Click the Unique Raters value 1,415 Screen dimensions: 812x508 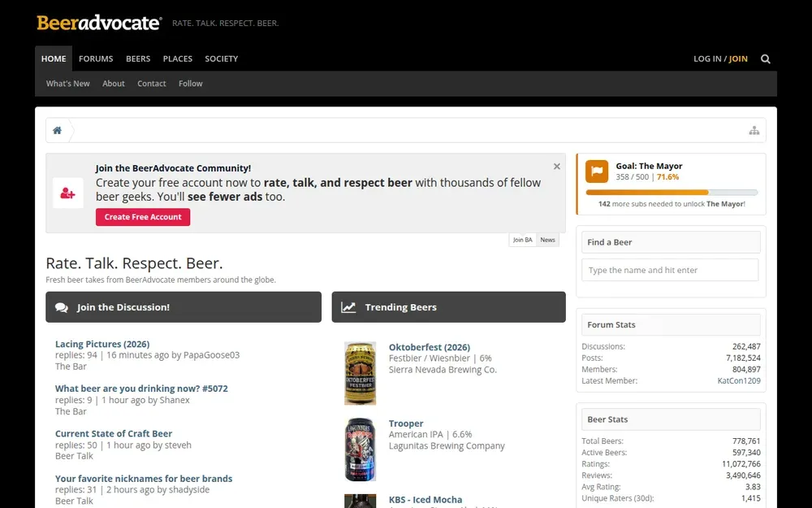click(x=751, y=498)
